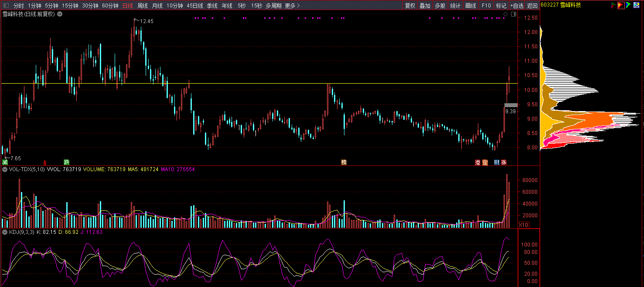This screenshot has width=644, height=287.
Task: Click the layout panel icon left of 分时
Action: click(6, 6)
